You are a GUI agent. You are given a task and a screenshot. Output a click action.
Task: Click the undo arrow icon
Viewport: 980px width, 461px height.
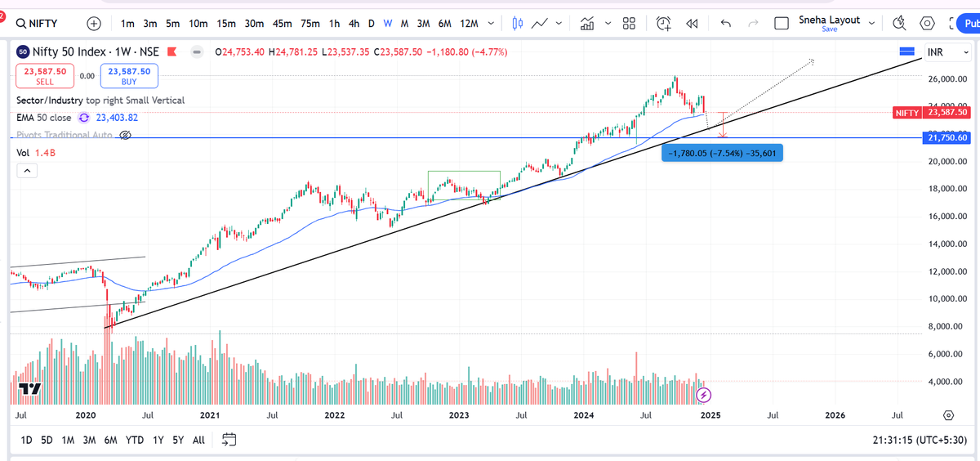(x=726, y=24)
